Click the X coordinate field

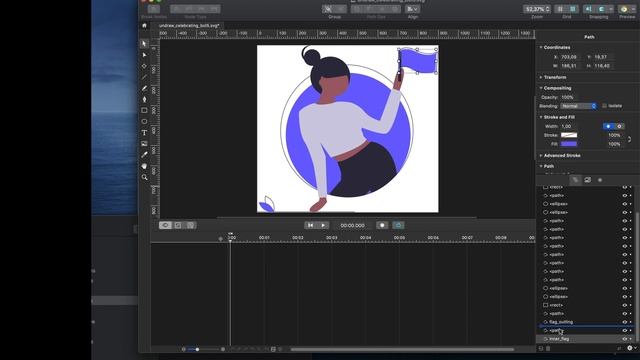pyautogui.click(x=569, y=57)
